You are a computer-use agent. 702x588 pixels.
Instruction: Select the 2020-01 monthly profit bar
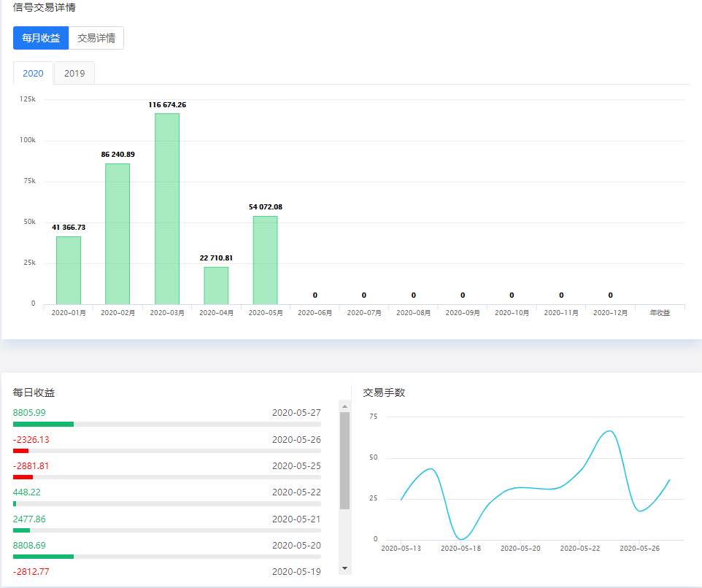pyautogui.click(x=69, y=270)
